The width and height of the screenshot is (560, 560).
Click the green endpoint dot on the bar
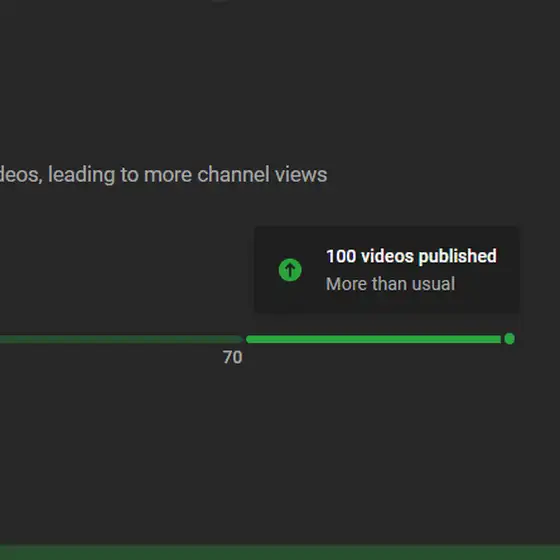click(510, 339)
